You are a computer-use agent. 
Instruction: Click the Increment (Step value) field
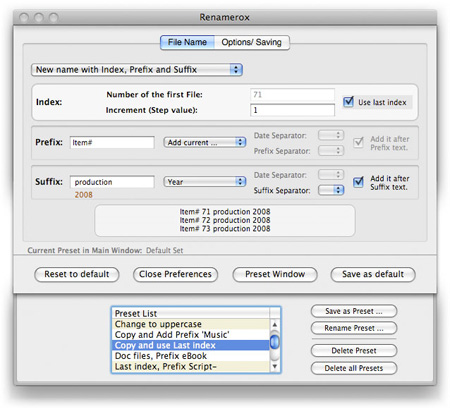coord(292,110)
